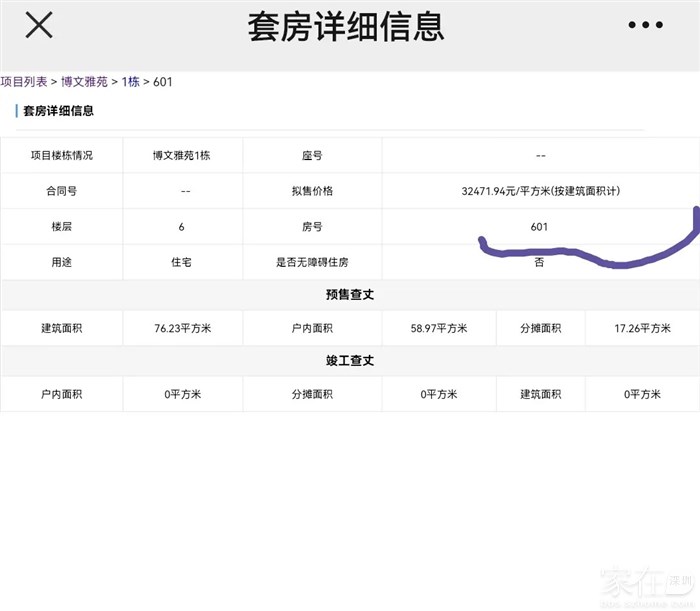Select the 用途 value 住宅
Image resolution: width=700 pixels, height=611 pixels.
click(181, 263)
